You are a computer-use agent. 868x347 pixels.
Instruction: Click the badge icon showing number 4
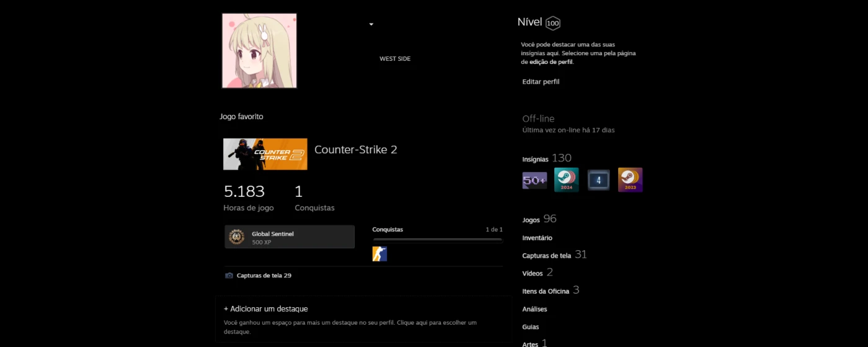(x=599, y=180)
